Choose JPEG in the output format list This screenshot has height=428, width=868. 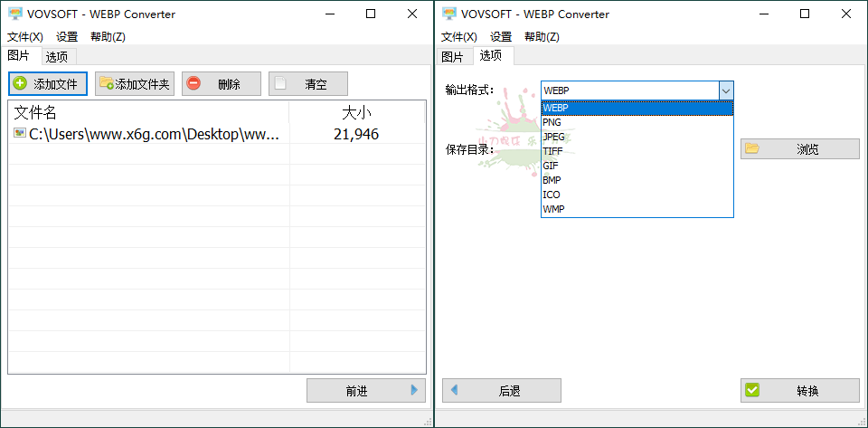[553, 137]
